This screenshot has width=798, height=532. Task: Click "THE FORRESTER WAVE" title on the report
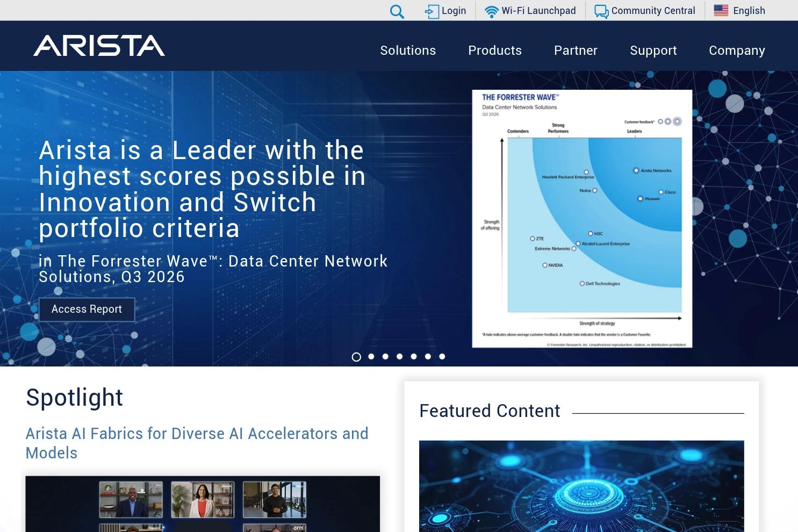click(520, 97)
